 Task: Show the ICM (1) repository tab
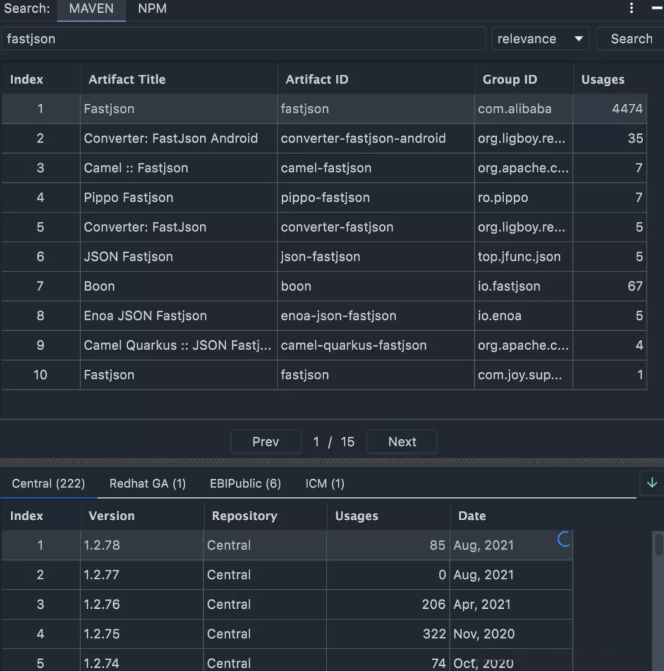click(x=325, y=484)
